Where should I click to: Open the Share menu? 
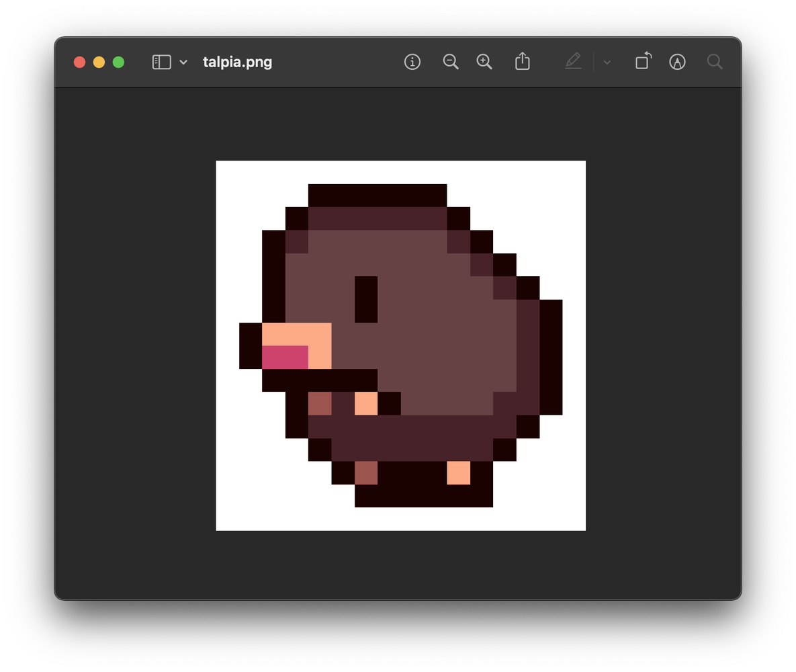pos(523,61)
